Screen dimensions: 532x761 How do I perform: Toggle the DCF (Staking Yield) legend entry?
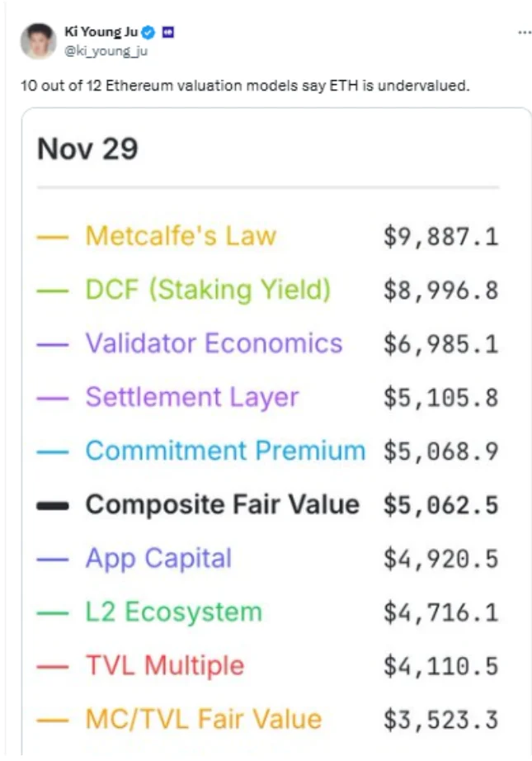coord(208,290)
